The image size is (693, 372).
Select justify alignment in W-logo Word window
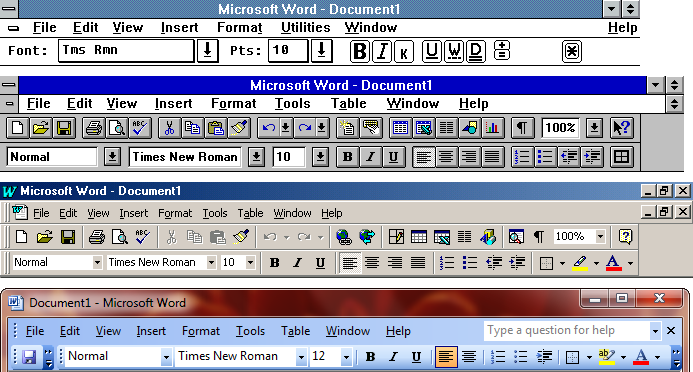click(x=418, y=263)
